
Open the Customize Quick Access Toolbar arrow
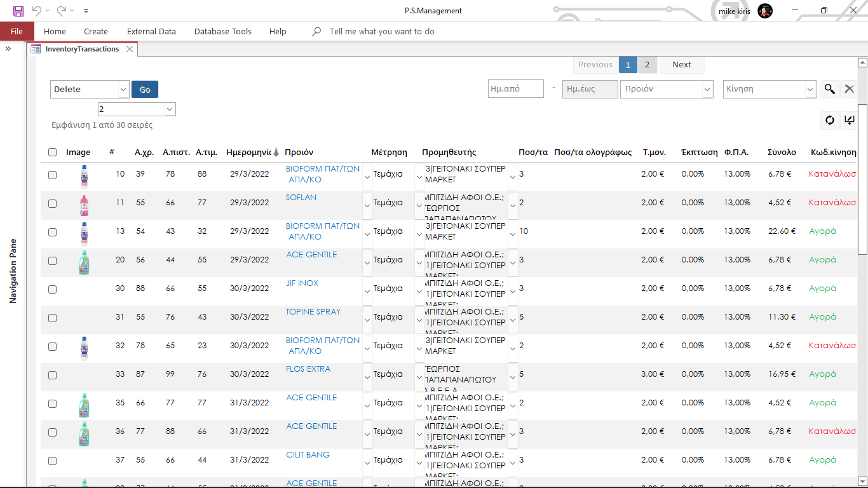[86, 11]
